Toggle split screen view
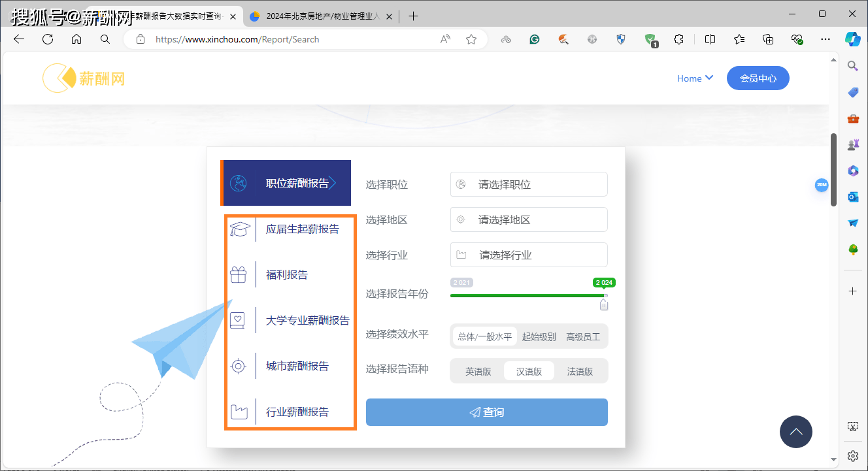 coord(710,39)
